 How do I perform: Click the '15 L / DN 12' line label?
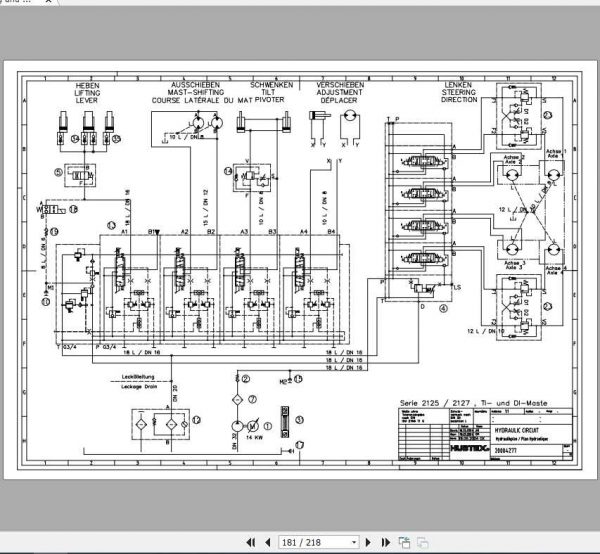click(x=205, y=207)
